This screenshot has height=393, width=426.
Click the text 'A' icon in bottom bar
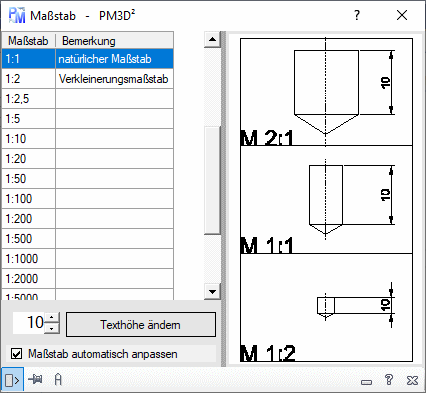click(x=58, y=379)
